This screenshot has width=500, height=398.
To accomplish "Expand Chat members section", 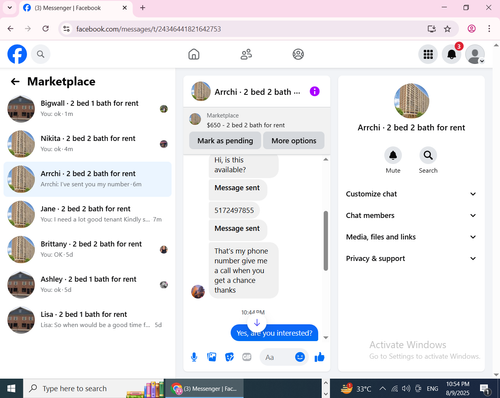I will tap(411, 215).
